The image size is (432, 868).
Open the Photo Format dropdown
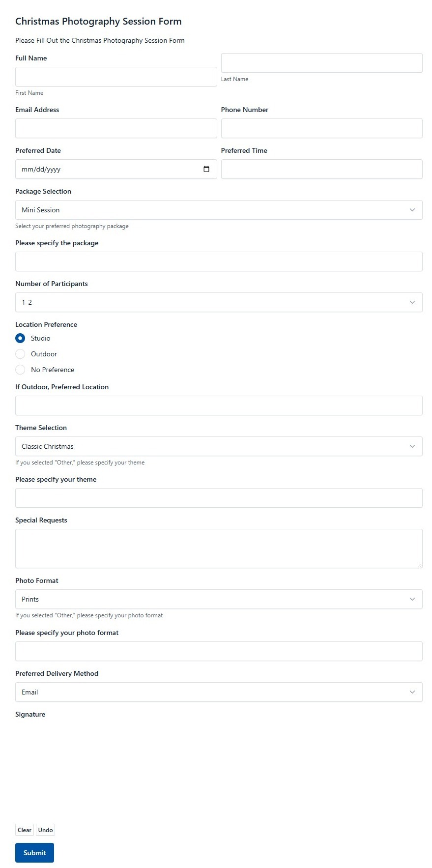(x=219, y=599)
